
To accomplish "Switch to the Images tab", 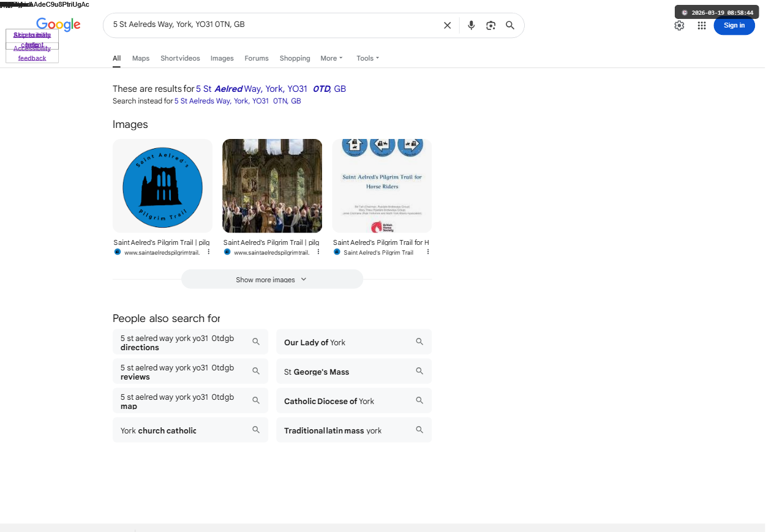I will pyautogui.click(x=222, y=58).
